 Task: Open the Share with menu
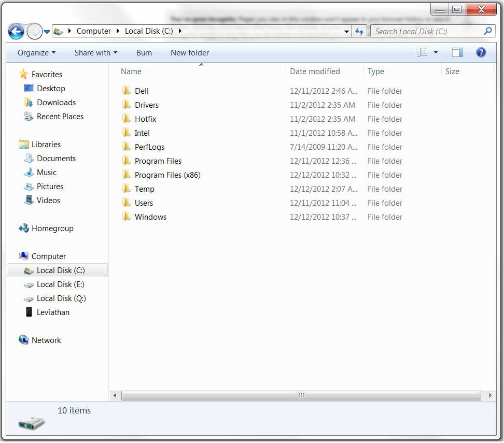tap(96, 53)
